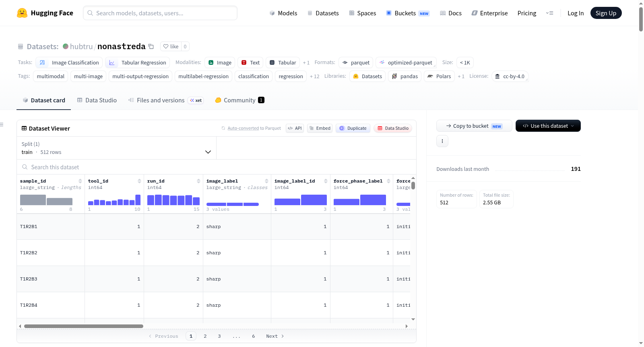644x347 pixels.
Task: Click the API button in Dataset Viewer
Action: point(295,128)
